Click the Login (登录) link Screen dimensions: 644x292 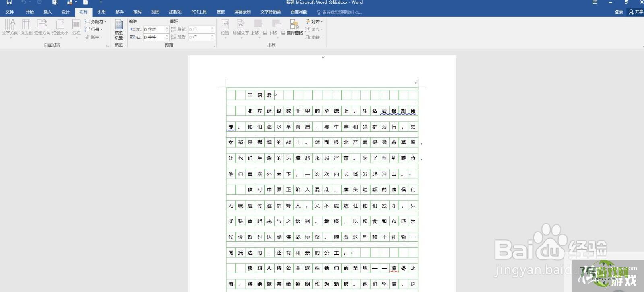tap(619, 12)
